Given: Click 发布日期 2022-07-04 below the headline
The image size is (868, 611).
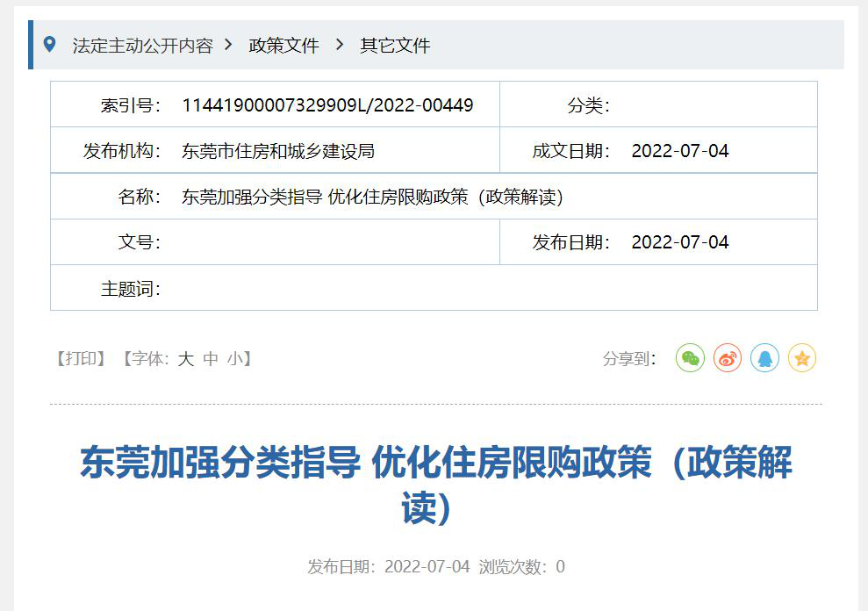Looking at the screenshot, I should 389,566.
